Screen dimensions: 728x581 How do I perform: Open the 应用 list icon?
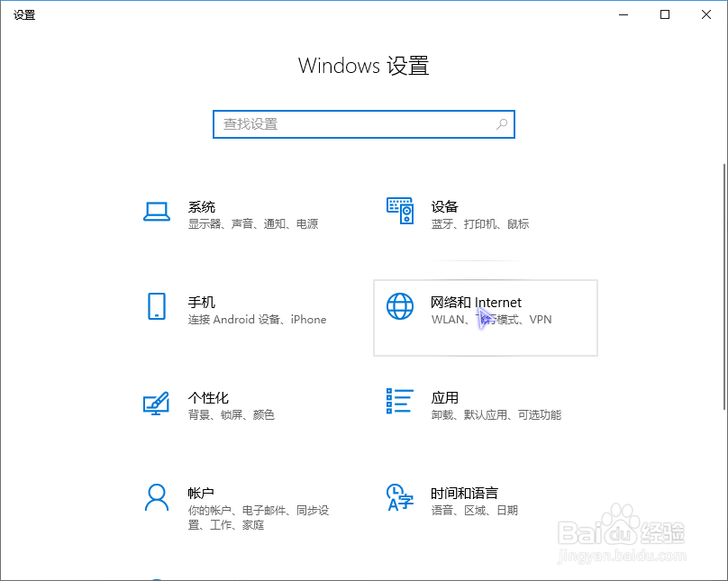click(400, 401)
